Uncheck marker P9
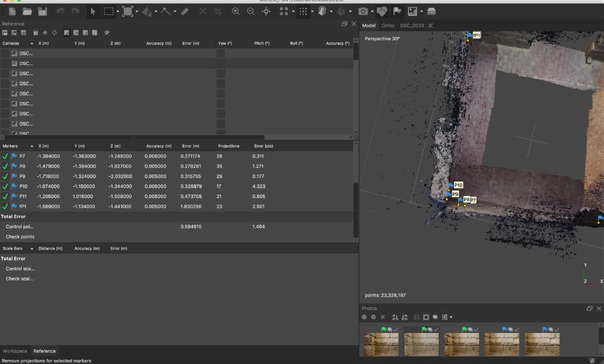Image resolution: width=604 pixels, height=364 pixels. pyautogui.click(x=5, y=176)
